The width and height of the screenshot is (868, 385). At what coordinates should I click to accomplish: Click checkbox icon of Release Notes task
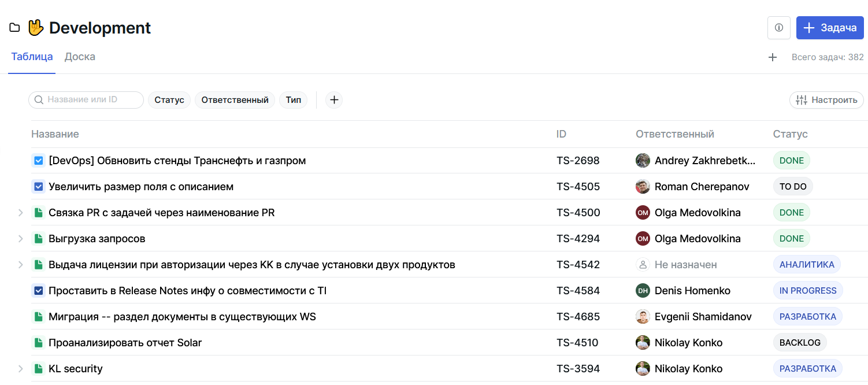39,291
